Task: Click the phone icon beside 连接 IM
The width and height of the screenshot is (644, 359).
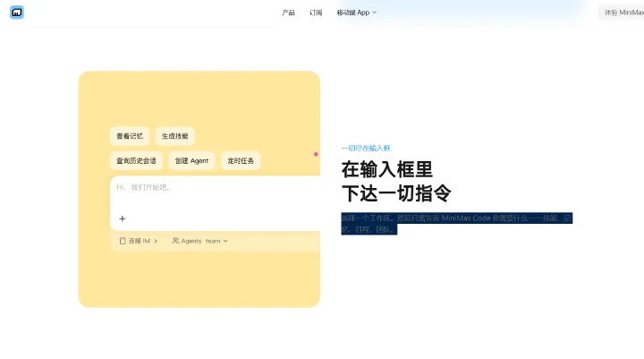Action: [123, 241]
